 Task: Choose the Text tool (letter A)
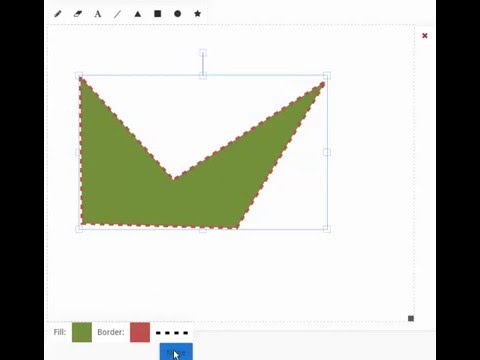98,14
